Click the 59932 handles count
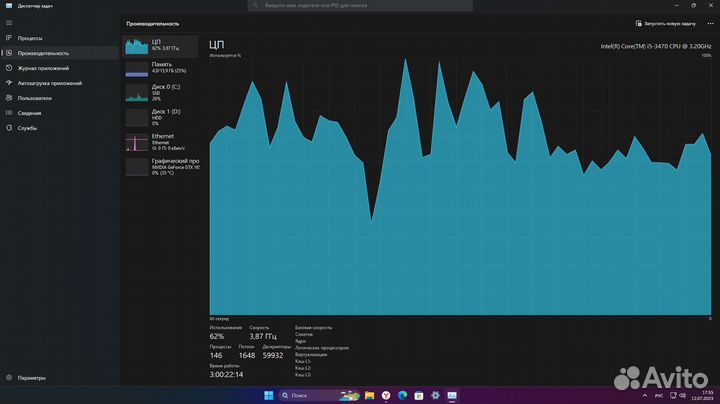The height and width of the screenshot is (404, 720). [x=273, y=355]
